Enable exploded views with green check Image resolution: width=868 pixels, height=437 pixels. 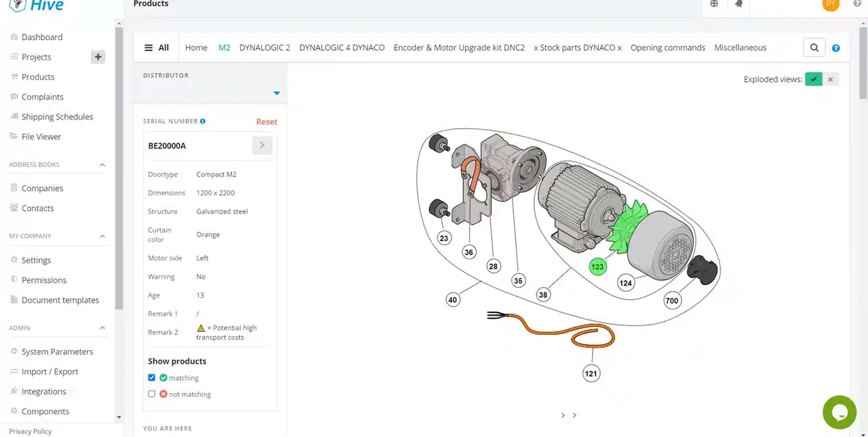814,79
